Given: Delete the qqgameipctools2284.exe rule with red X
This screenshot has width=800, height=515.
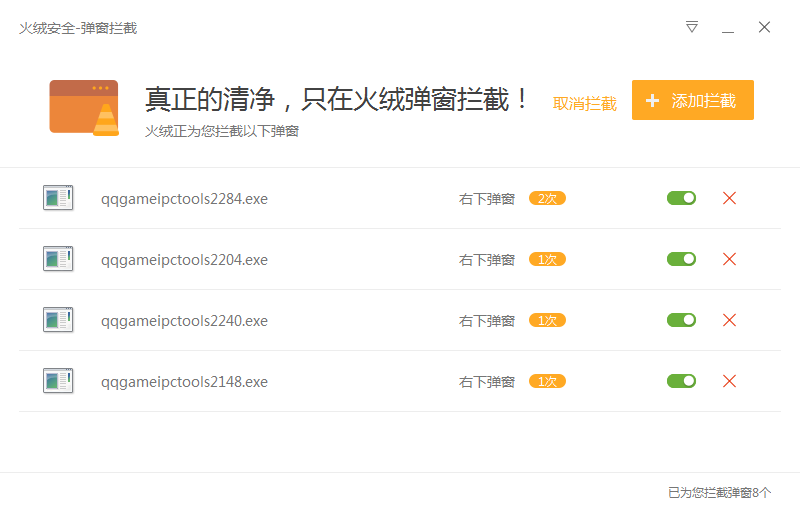Looking at the screenshot, I should pos(730,198).
